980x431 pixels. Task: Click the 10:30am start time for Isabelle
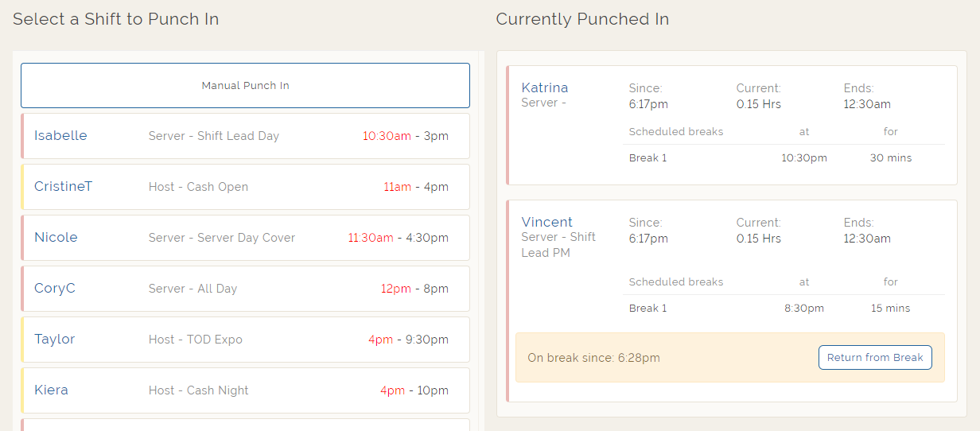pyautogui.click(x=387, y=136)
